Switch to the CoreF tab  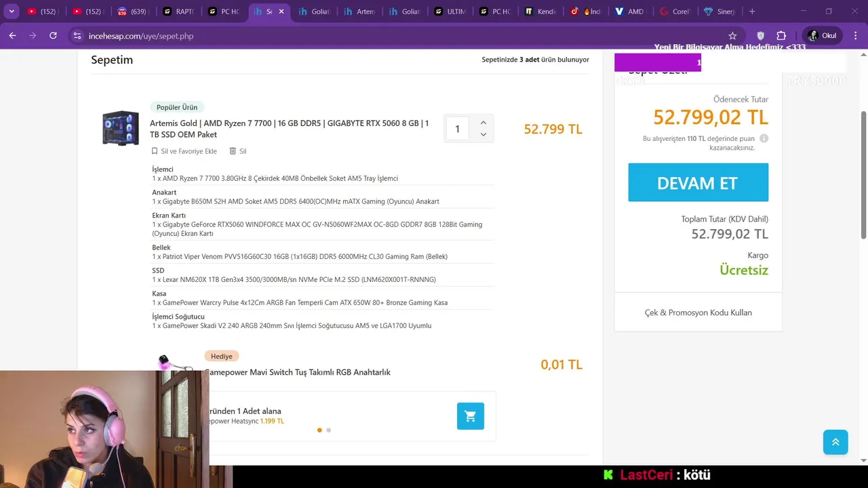coord(675,12)
